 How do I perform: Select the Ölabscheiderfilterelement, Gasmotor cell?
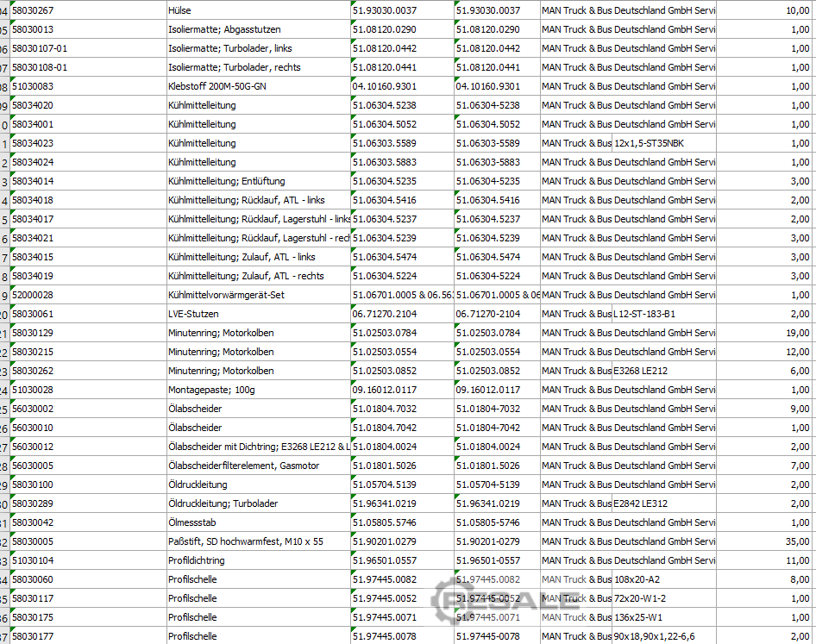pos(258,466)
